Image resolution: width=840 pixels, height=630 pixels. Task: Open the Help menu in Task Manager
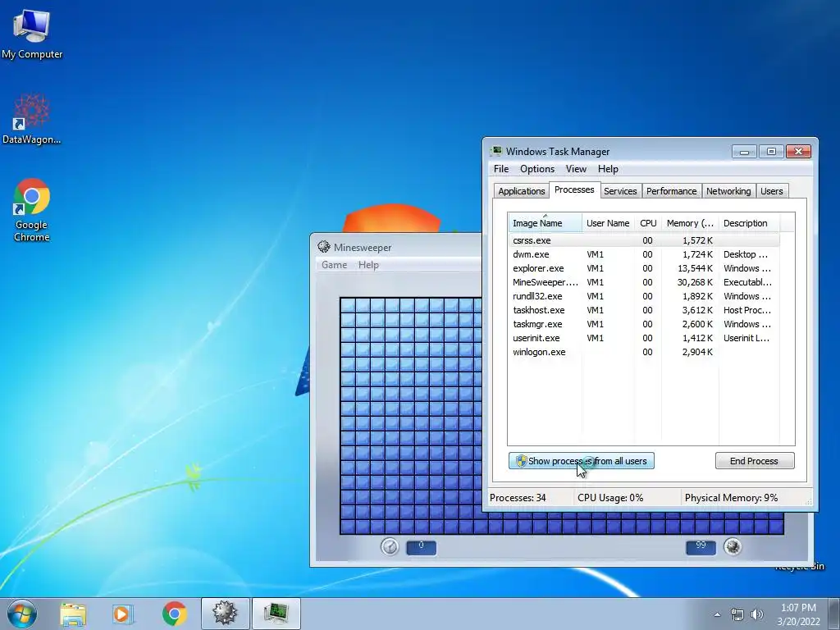coord(608,169)
